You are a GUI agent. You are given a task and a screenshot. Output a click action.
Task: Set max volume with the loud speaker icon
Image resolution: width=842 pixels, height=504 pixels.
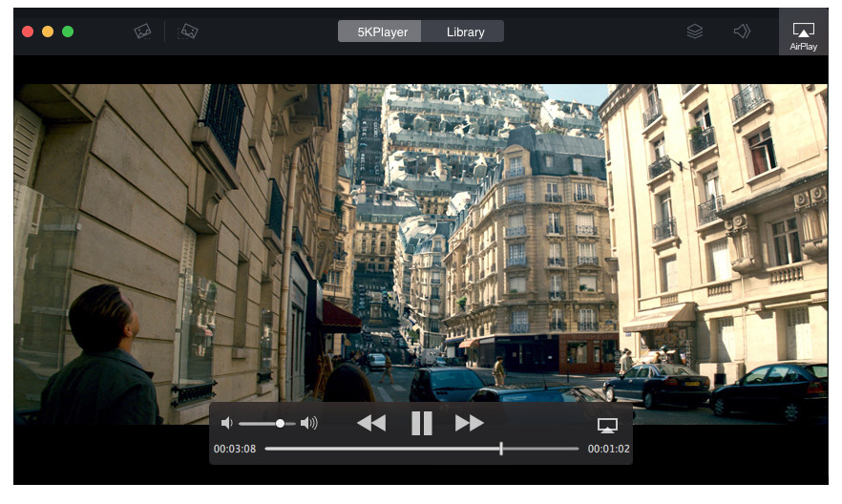pos(308,424)
